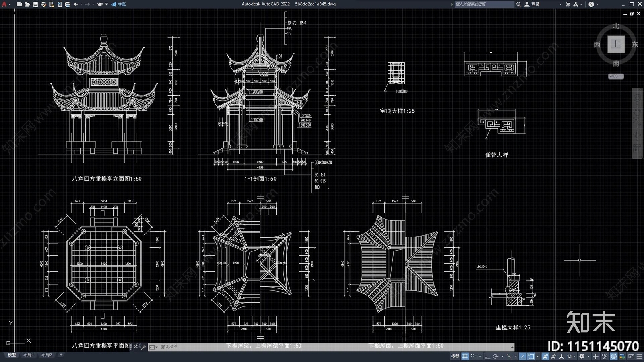Rotate view to North (北) on ViewCube
Screen dimensions: 644x362
pyautogui.click(x=616, y=26)
